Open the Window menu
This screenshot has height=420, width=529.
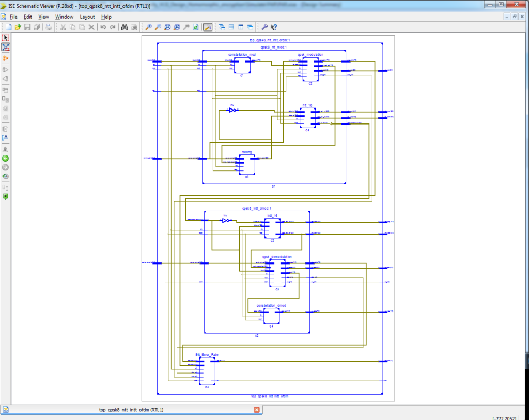64,17
